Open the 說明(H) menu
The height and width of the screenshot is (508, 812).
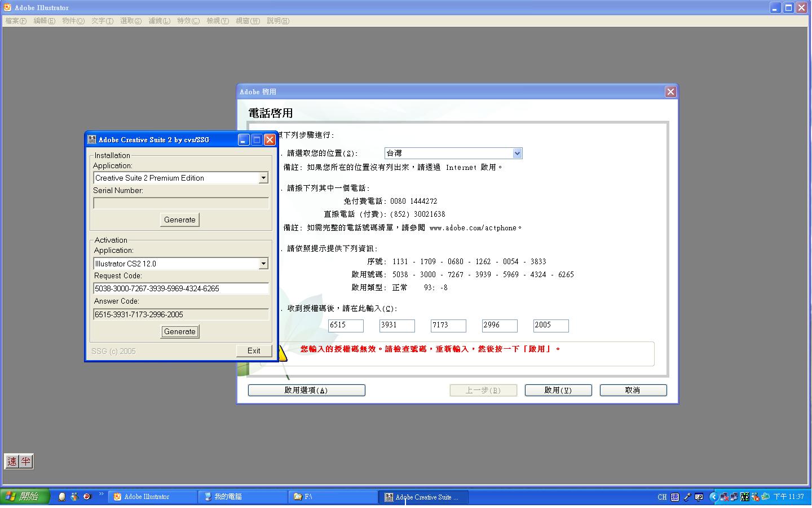tap(278, 21)
